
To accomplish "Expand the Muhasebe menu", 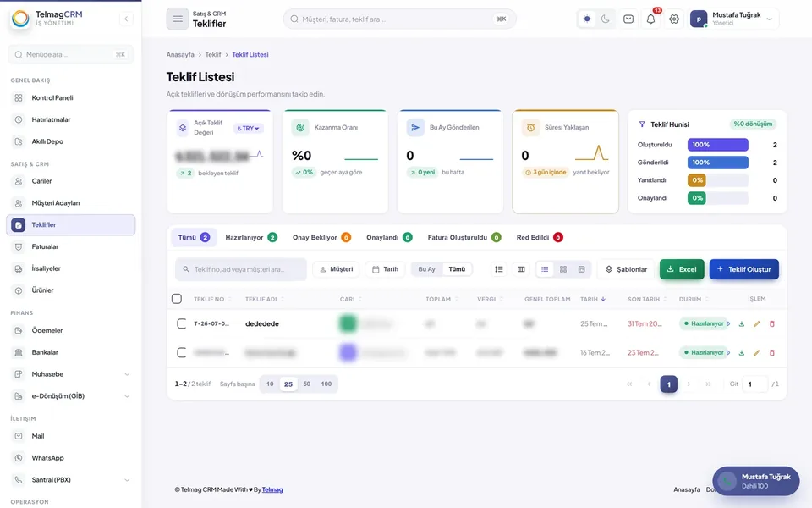I will pyautogui.click(x=70, y=374).
